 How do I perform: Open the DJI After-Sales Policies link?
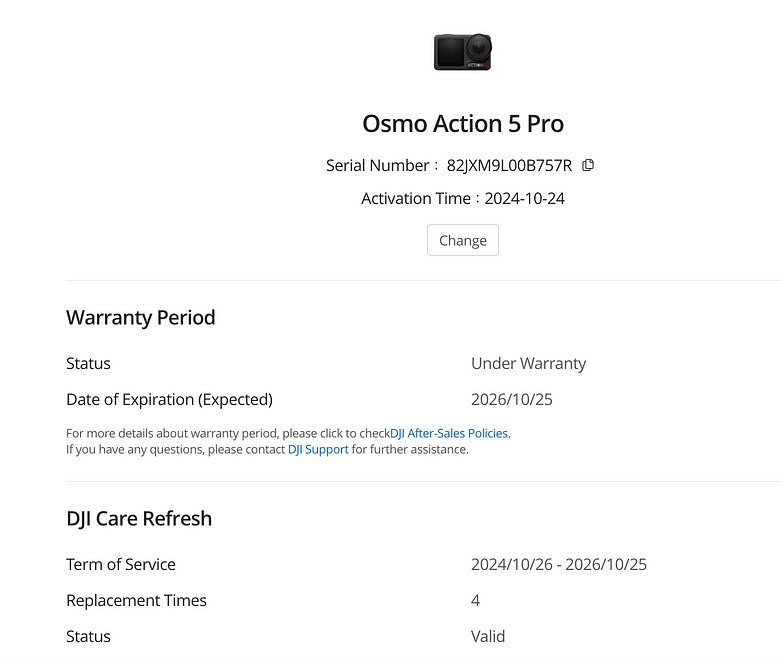tap(450, 433)
